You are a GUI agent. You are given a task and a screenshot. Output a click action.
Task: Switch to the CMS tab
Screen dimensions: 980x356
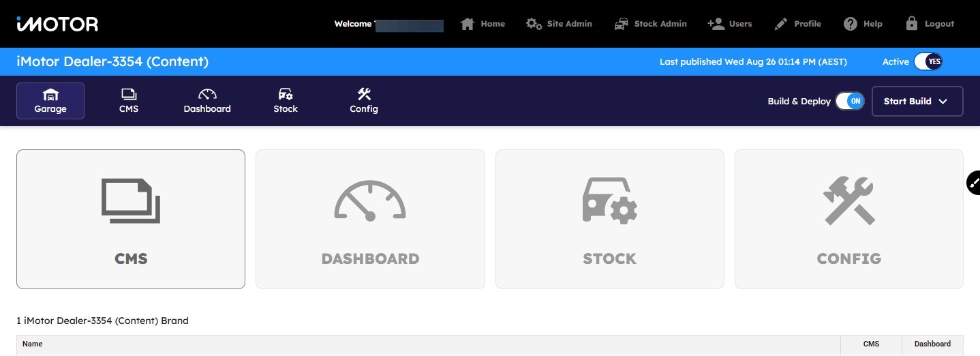(x=129, y=101)
